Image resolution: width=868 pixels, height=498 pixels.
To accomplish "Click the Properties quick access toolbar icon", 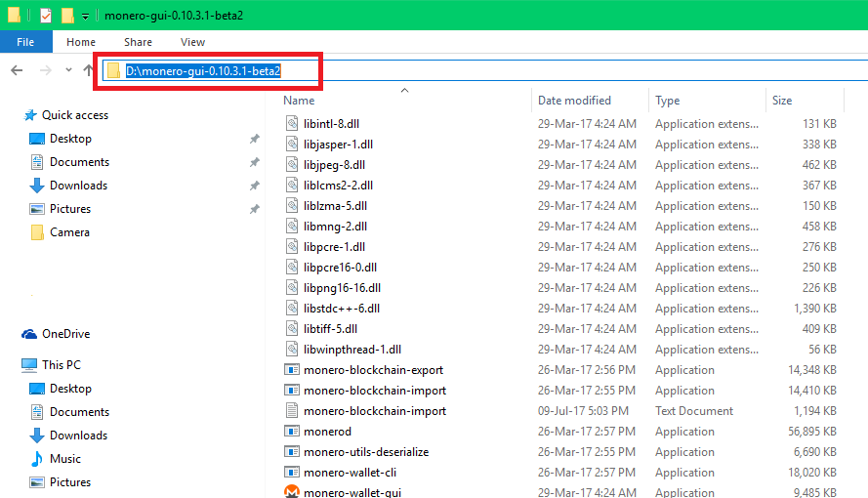I will pyautogui.click(x=46, y=16).
